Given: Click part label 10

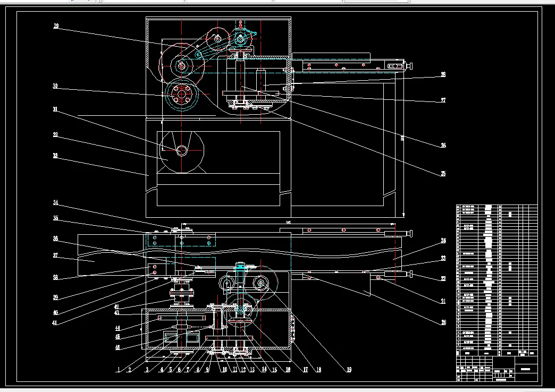Looking at the screenshot, I should coord(224,370).
